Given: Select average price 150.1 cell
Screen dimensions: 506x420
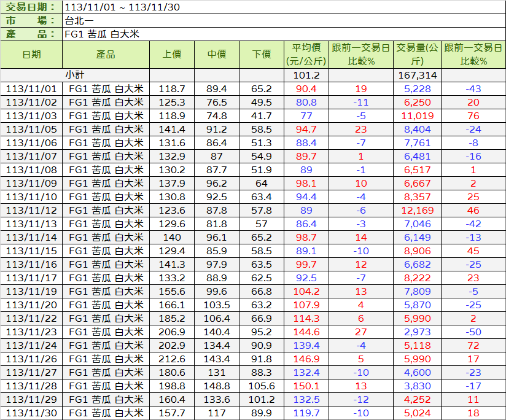Looking at the screenshot, I should coord(306,386).
